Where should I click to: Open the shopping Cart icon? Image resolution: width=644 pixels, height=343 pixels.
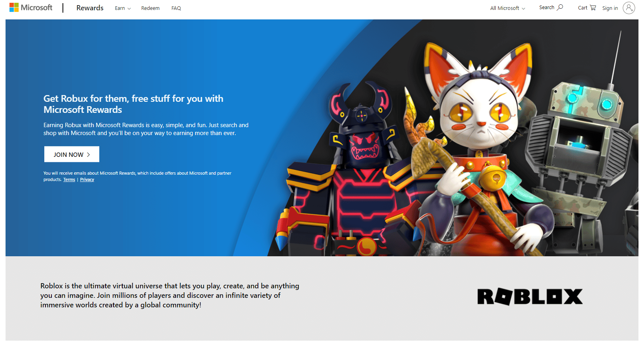593,8
